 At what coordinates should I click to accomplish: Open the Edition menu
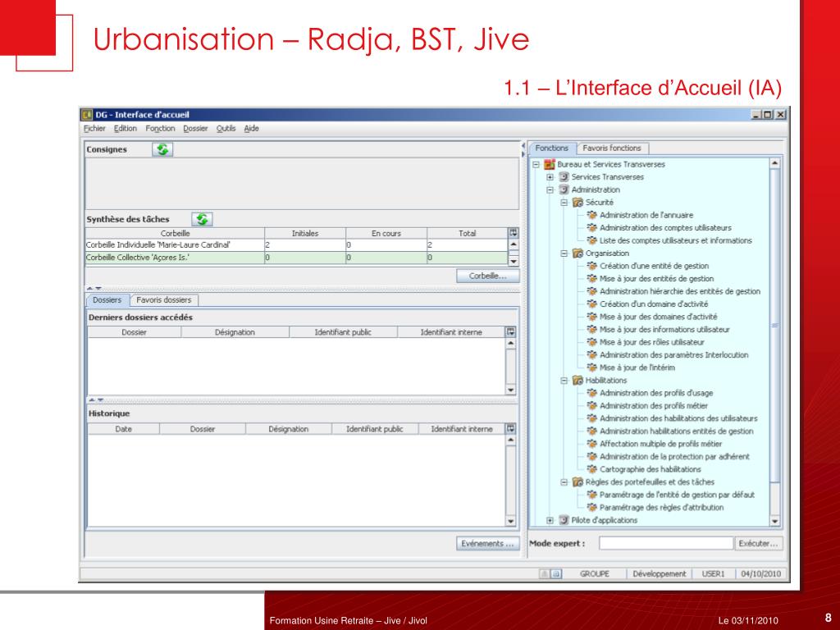(x=126, y=129)
